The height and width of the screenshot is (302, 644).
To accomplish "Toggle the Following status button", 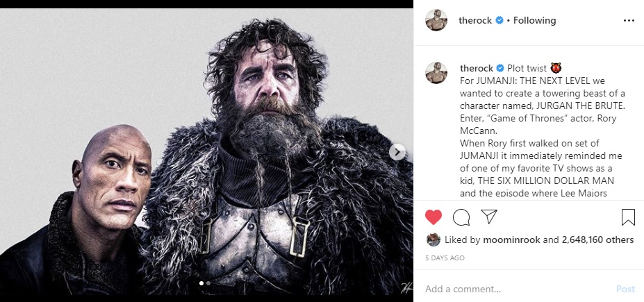I will pos(534,21).
